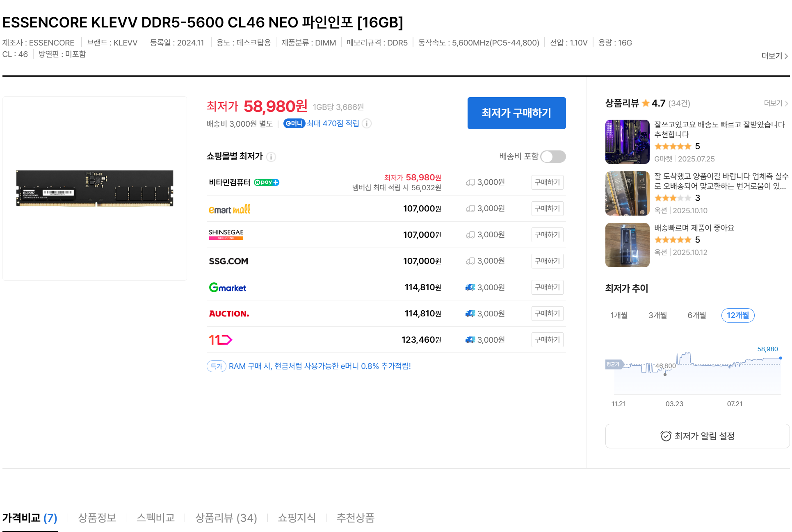Viewport: 792px width, 532px height.
Task: Click the AUCTION logo
Action: click(x=229, y=314)
